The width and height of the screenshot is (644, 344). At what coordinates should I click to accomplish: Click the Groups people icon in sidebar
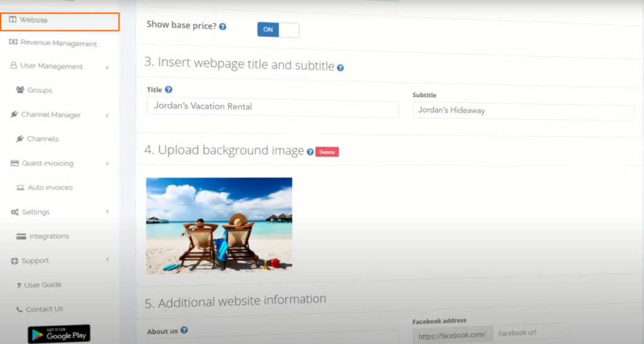(x=20, y=90)
